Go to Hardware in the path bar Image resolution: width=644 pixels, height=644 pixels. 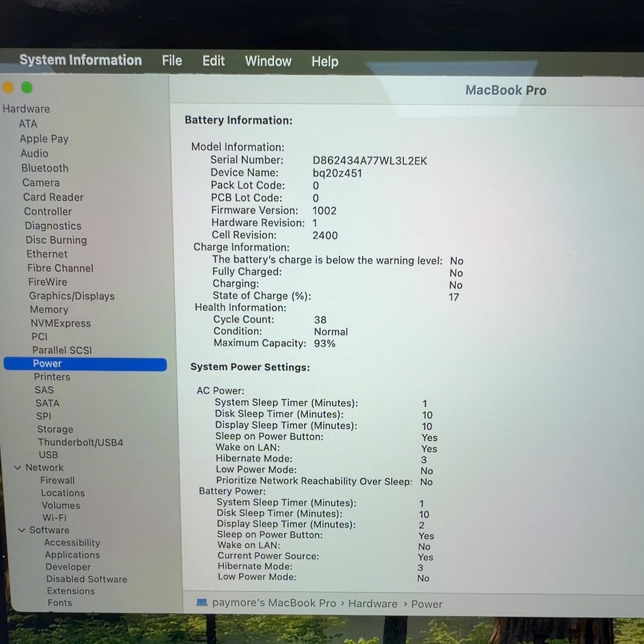tap(373, 603)
